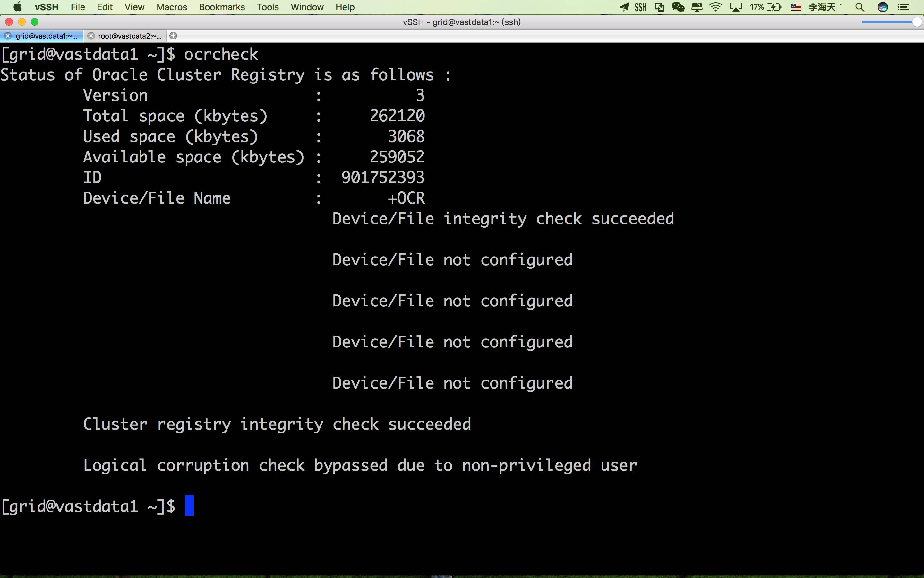
Task: Click the yellow minimize window button
Action: click(22, 22)
